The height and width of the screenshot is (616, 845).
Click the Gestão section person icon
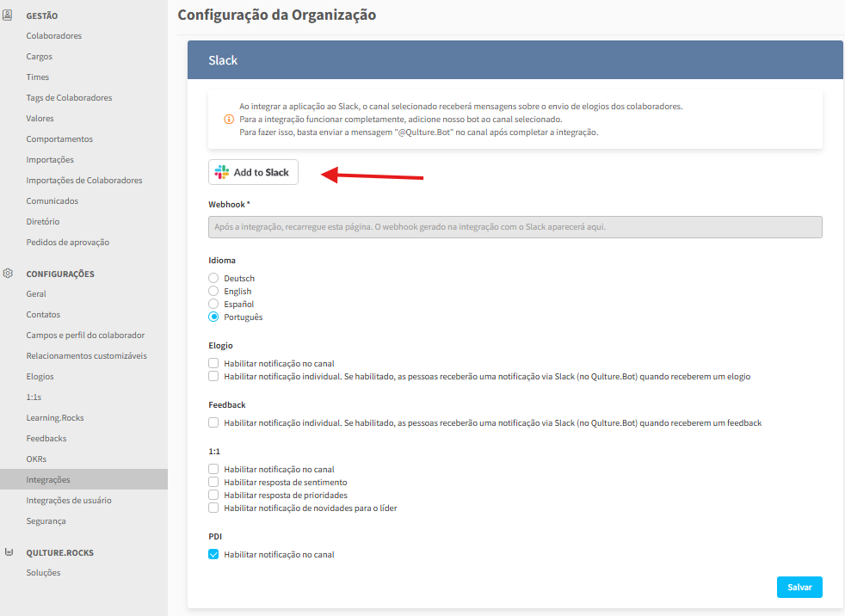[x=8, y=15]
